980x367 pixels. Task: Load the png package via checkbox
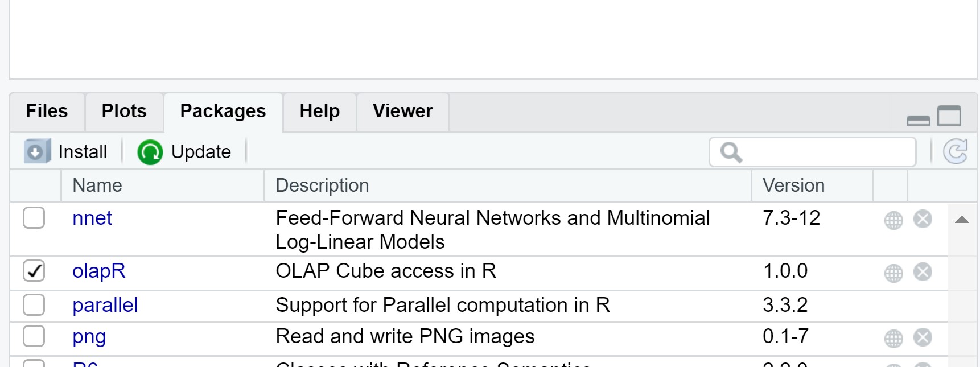(34, 336)
